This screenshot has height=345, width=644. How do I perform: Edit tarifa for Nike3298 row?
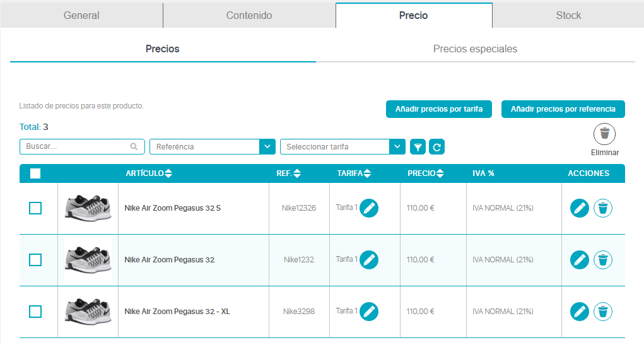tap(369, 312)
